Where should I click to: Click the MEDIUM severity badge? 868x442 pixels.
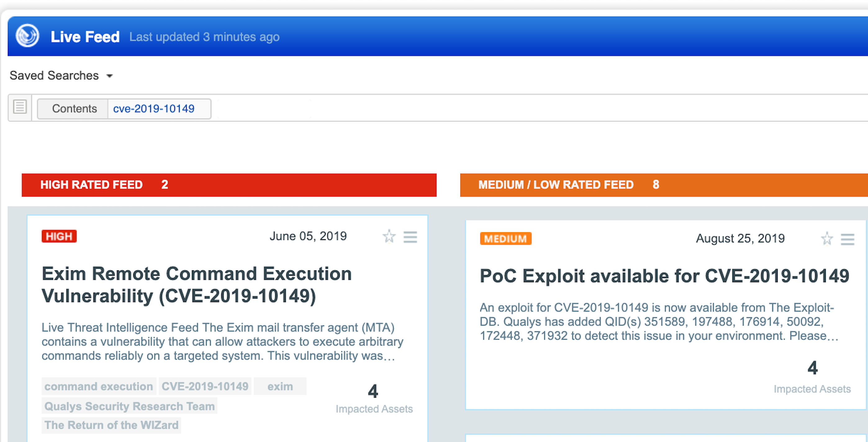click(x=505, y=238)
